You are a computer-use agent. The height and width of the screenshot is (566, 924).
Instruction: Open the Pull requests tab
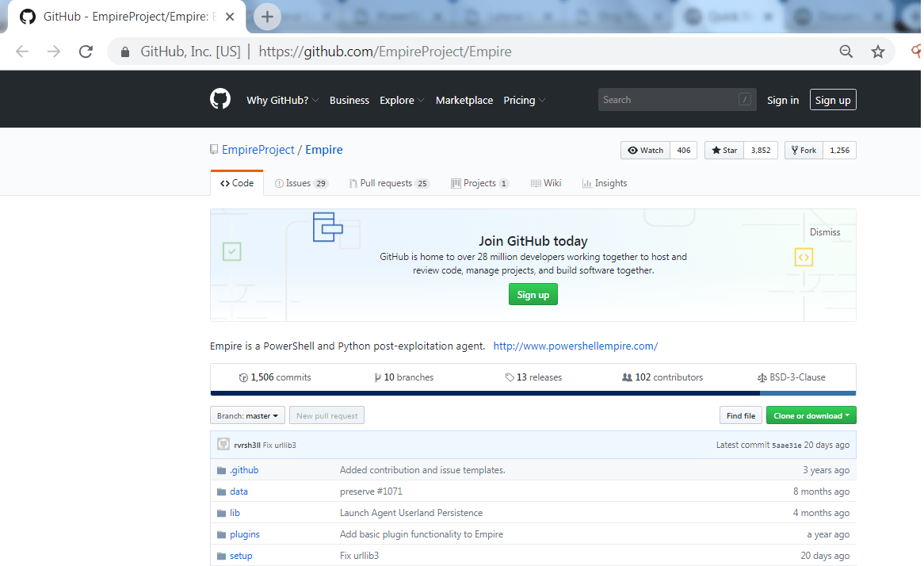point(388,183)
